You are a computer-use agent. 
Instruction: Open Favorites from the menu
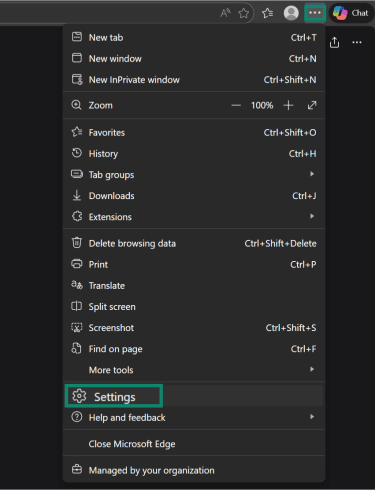point(194,132)
